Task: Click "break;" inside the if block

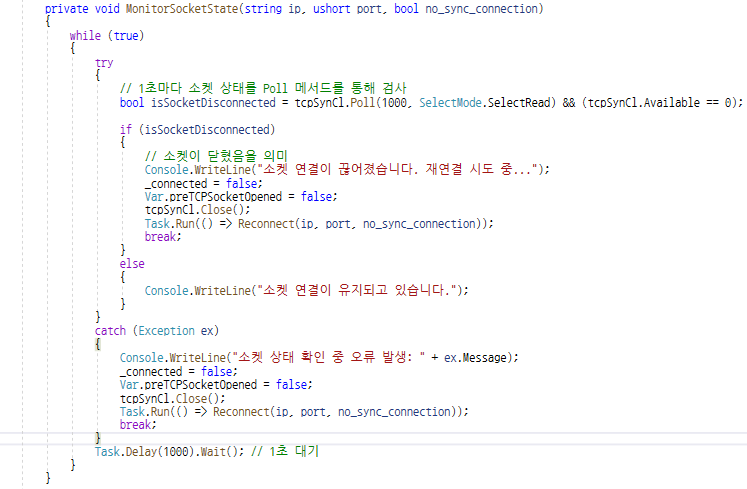Action: [x=163, y=237]
